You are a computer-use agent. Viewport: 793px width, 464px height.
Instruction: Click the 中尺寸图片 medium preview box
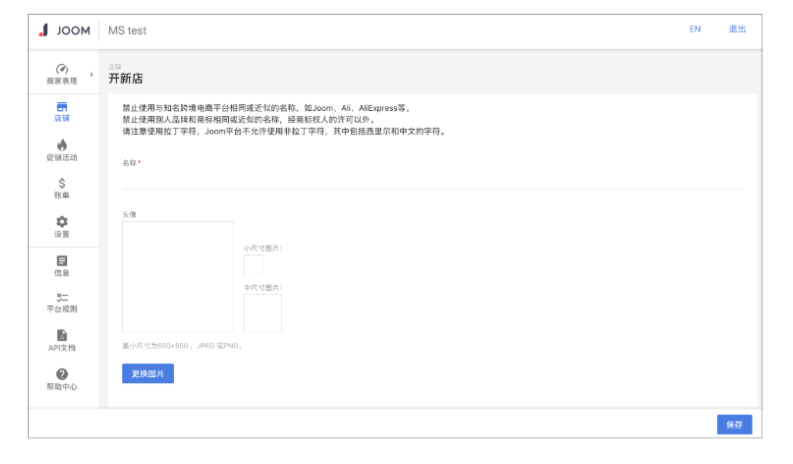(262, 313)
